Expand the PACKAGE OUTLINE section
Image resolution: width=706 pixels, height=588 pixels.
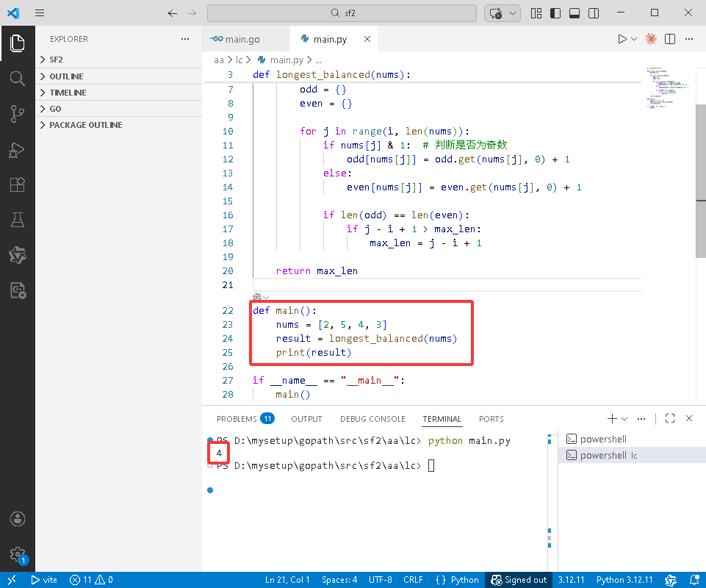119,125
